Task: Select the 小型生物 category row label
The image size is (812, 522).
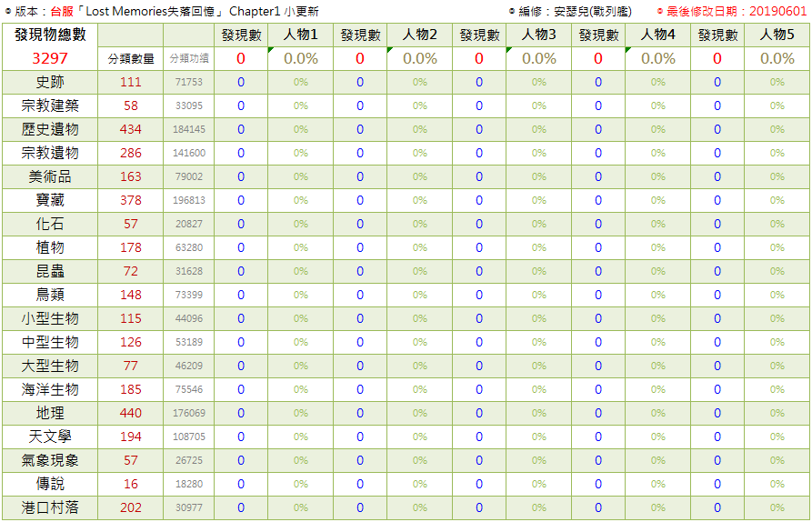Action: (x=50, y=318)
